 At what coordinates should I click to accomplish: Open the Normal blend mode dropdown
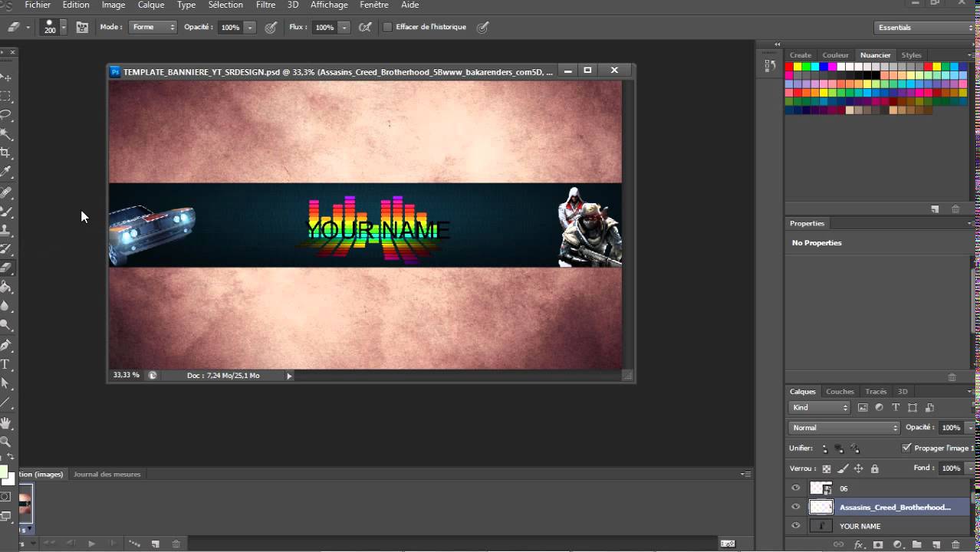tap(844, 428)
